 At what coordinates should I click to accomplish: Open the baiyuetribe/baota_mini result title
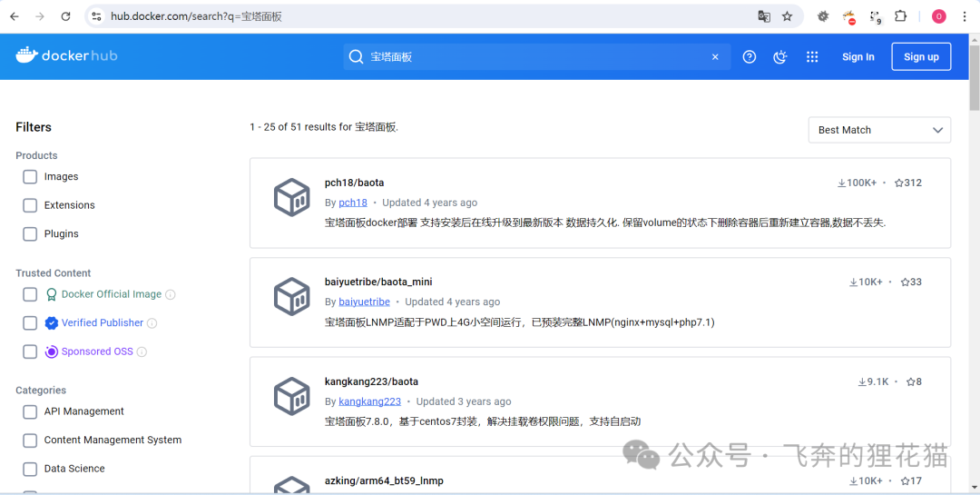[x=378, y=282]
